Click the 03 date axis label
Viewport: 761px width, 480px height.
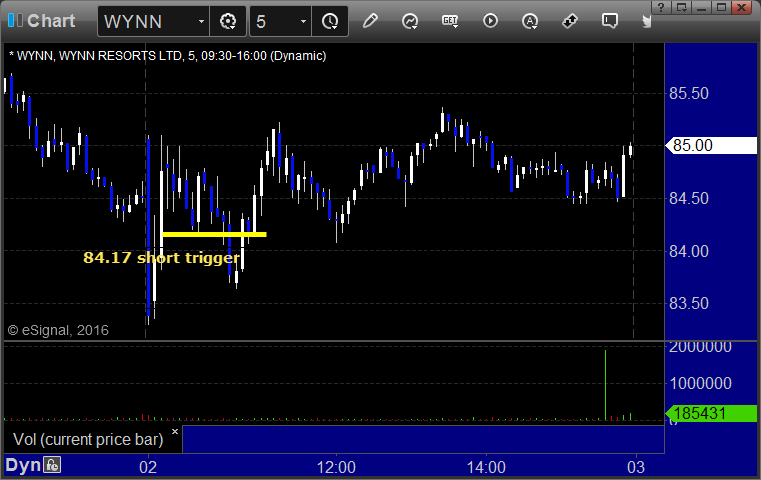tap(636, 467)
